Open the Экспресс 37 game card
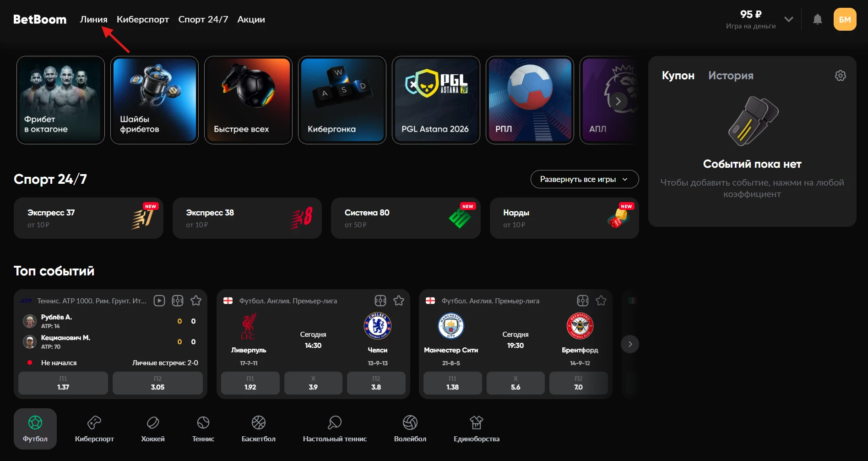 point(88,218)
